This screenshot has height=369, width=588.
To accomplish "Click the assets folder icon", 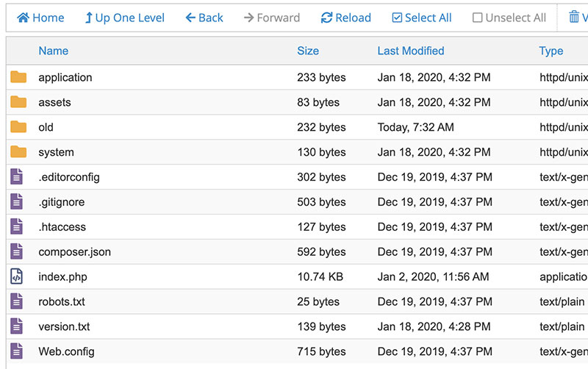I will 18,102.
